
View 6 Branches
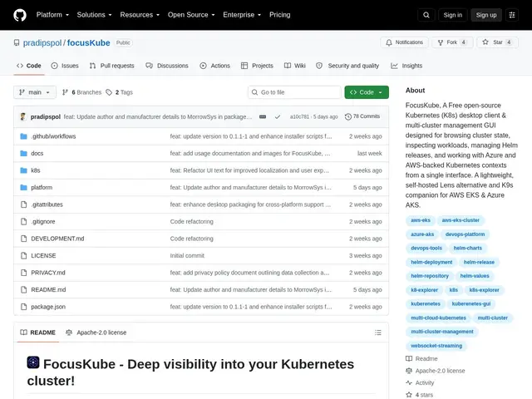(x=81, y=92)
